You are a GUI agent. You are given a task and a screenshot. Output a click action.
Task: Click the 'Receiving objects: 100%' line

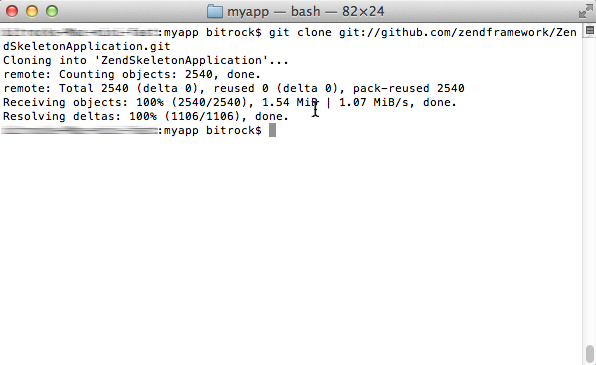coord(230,102)
